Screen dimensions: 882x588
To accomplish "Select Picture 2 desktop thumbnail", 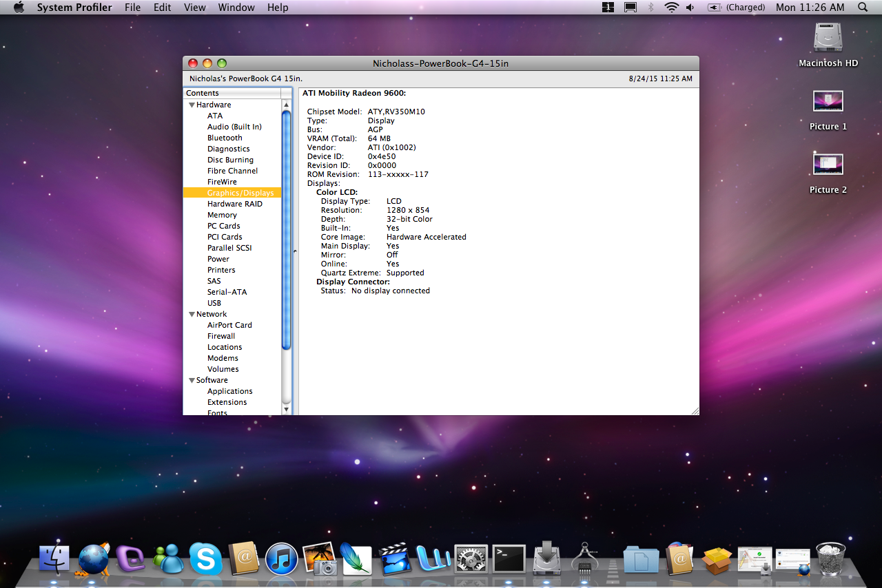I will pyautogui.click(x=828, y=165).
